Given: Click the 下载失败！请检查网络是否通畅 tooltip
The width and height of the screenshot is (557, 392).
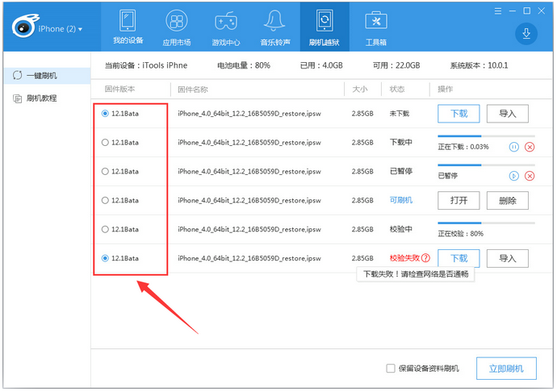Looking at the screenshot, I should [415, 274].
